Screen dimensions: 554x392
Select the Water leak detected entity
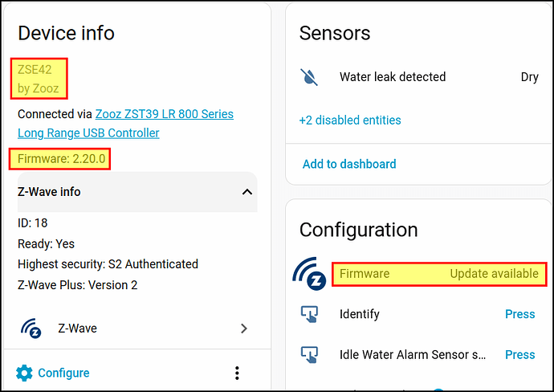[x=393, y=77]
